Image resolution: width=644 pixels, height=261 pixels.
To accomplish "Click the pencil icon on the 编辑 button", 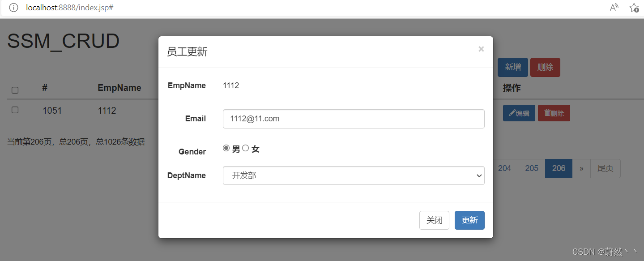I will tap(513, 113).
